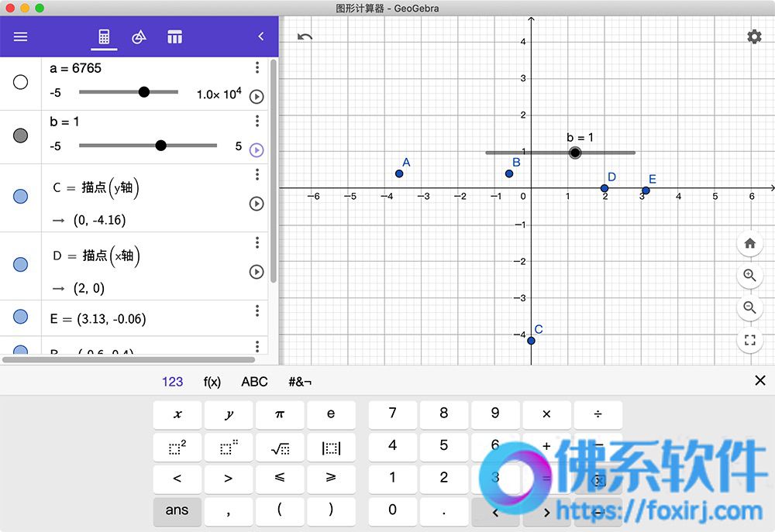Select point B on the graph

pyautogui.click(x=509, y=173)
